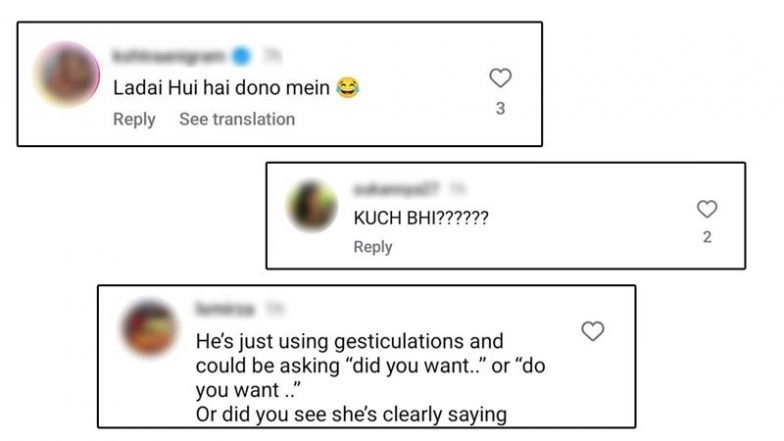View the 2 likes on the "KUCH BHI??????" comment

[x=707, y=238]
